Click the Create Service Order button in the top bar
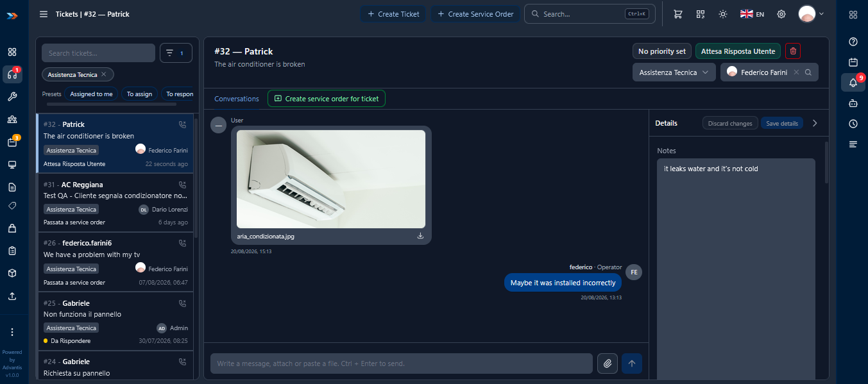868x384 pixels. coord(475,14)
